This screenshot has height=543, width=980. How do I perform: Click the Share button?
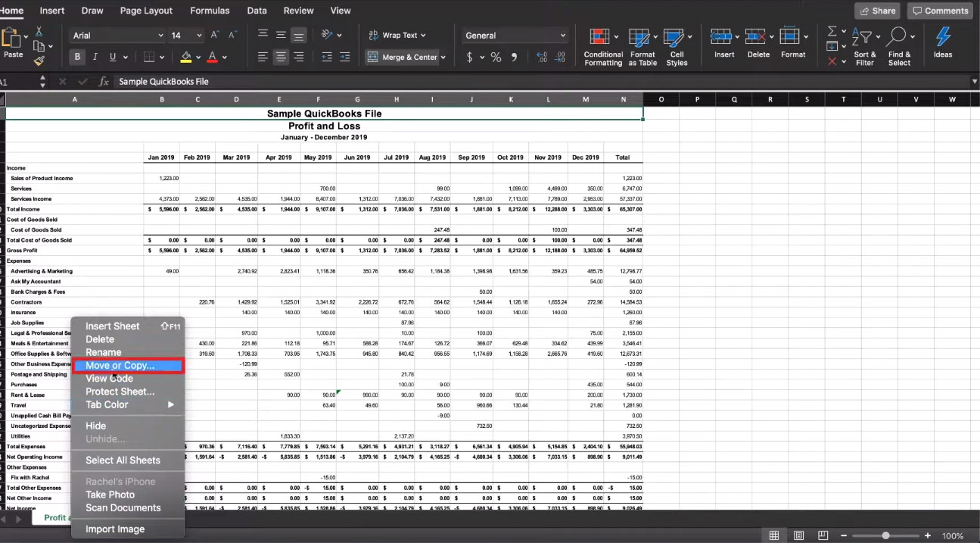(x=878, y=11)
